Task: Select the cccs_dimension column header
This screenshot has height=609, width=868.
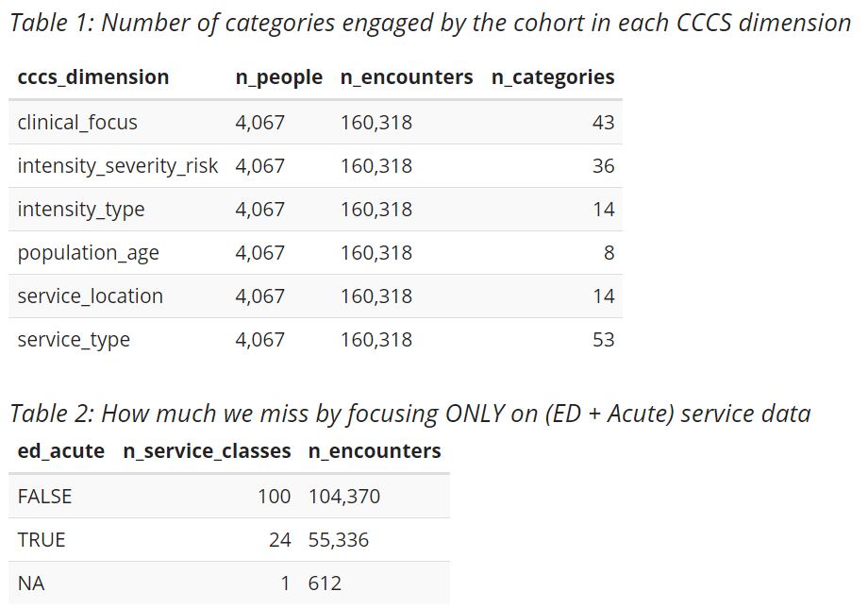Action: coord(93,77)
